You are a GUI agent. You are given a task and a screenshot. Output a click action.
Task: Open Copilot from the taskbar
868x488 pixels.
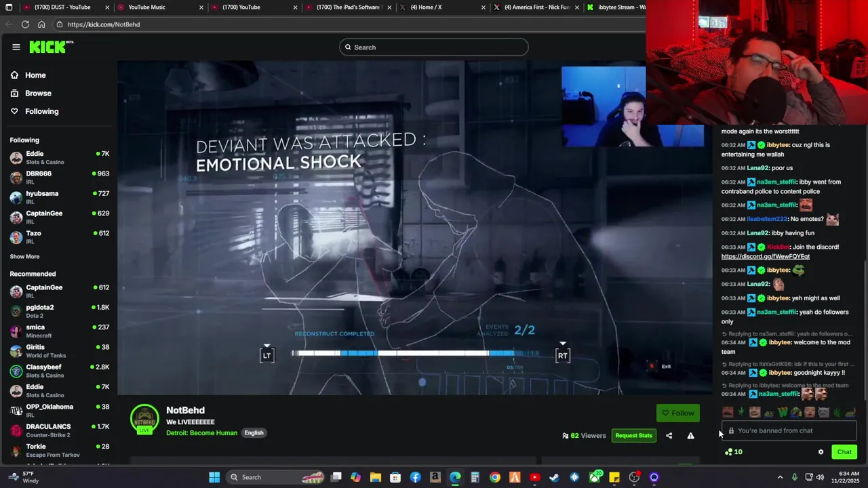coord(355,477)
